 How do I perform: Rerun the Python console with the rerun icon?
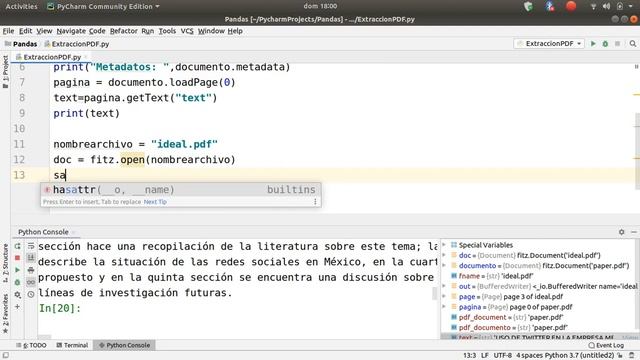pyautogui.click(x=18, y=246)
